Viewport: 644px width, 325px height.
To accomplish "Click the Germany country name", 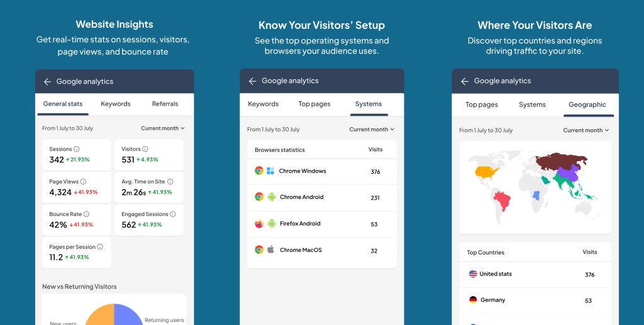I will [x=493, y=300].
